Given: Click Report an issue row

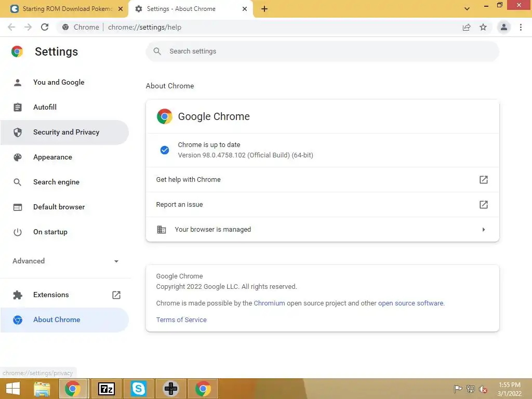Looking at the screenshot, I should click(x=322, y=205).
